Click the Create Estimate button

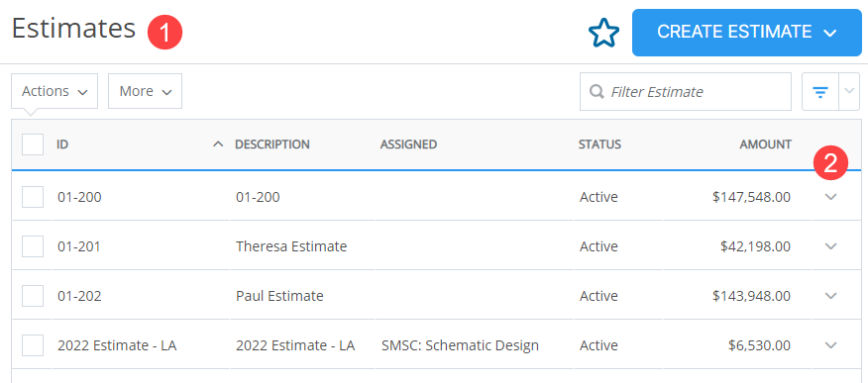tap(747, 33)
